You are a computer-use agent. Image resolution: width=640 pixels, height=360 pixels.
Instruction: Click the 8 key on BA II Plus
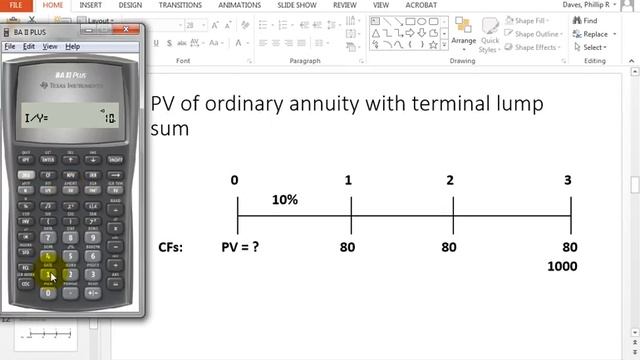[70, 238]
